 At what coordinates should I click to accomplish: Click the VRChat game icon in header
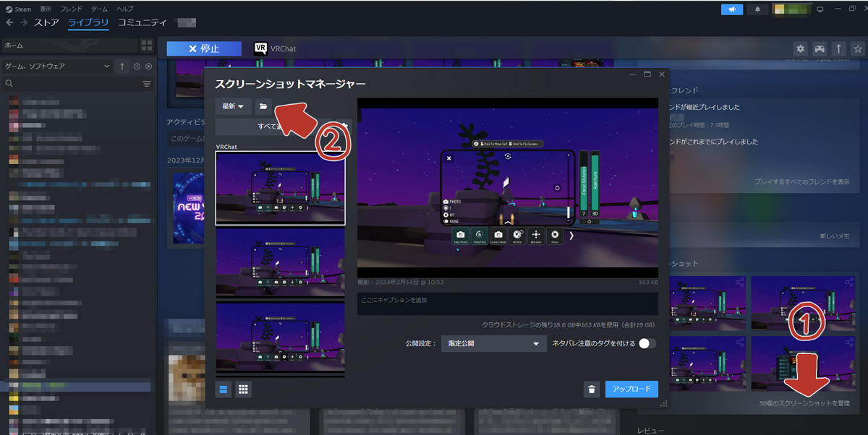coord(261,48)
